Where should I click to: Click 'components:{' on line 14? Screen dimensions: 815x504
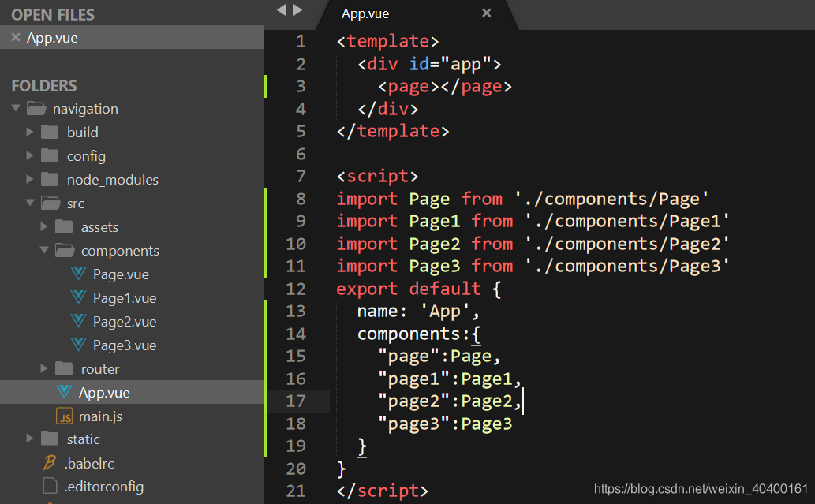click(419, 334)
